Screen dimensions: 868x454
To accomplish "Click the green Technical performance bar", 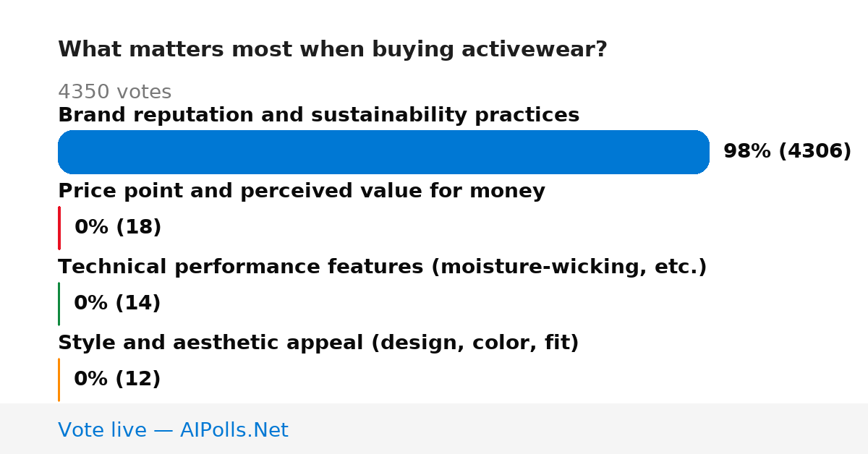I will click(59, 304).
